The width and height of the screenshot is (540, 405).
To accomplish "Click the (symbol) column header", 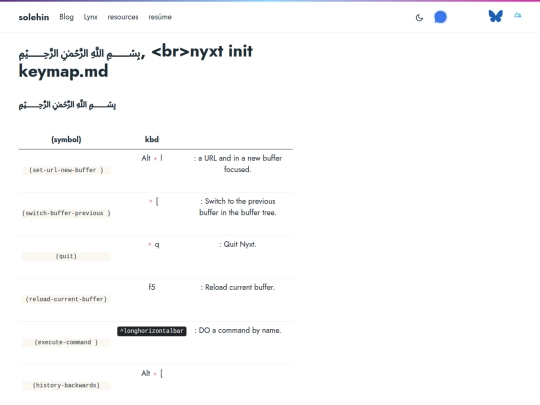I will pos(66,139).
